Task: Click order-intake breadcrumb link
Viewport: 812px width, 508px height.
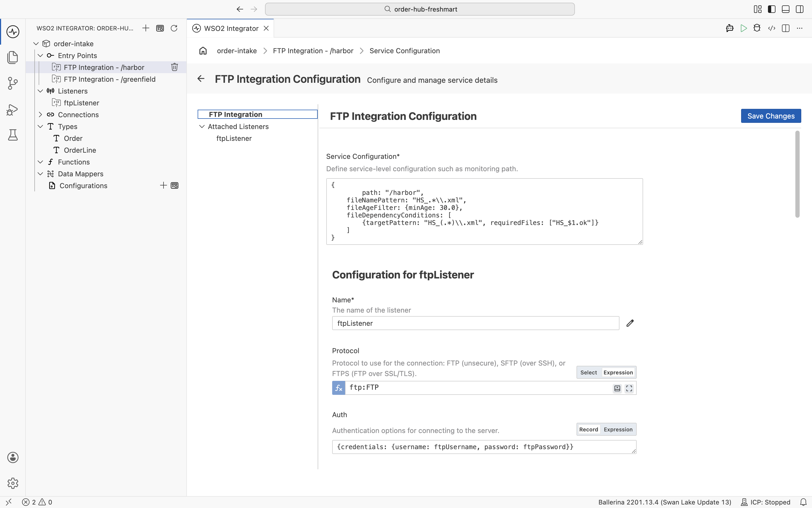Action: point(237,51)
